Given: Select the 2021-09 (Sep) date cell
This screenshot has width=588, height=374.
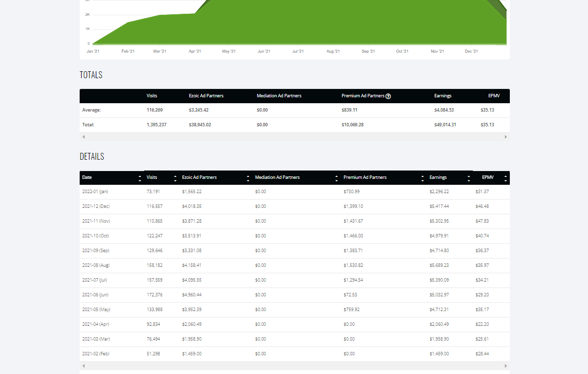Looking at the screenshot, I should coord(96,251).
